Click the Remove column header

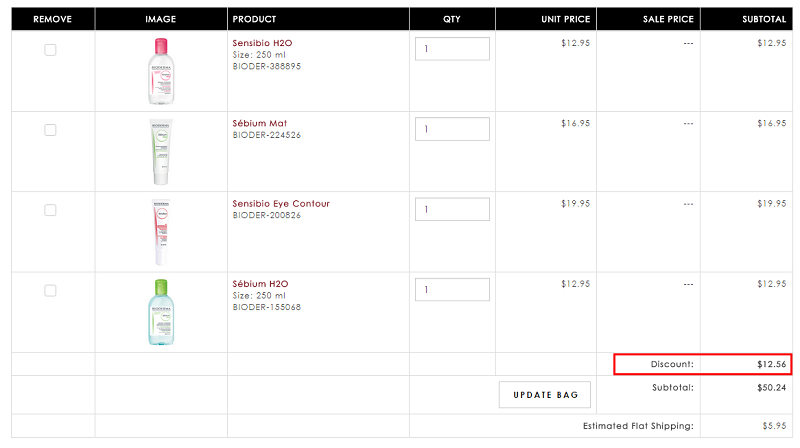53,19
